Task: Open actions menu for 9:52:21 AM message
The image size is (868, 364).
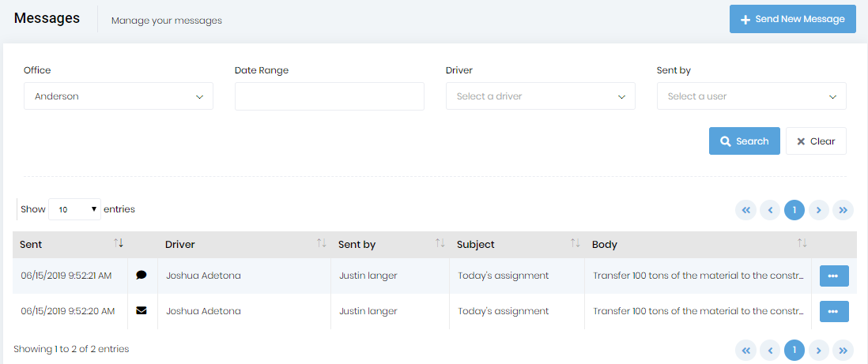Action: 834,276
